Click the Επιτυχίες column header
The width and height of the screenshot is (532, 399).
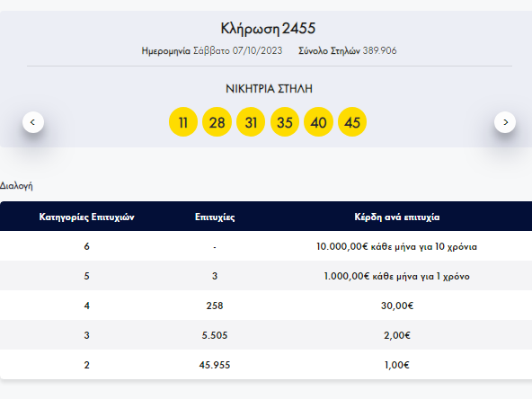coord(215,217)
